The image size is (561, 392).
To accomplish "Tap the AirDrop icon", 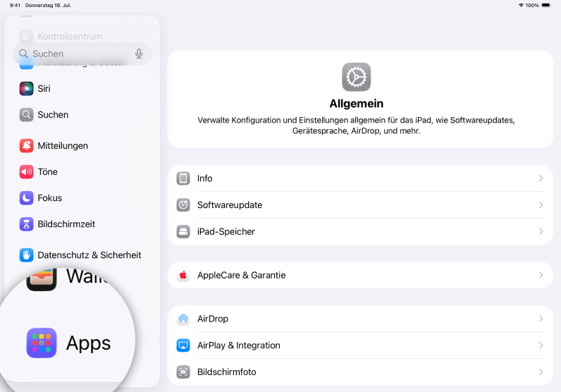I will [x=183, y=319].
